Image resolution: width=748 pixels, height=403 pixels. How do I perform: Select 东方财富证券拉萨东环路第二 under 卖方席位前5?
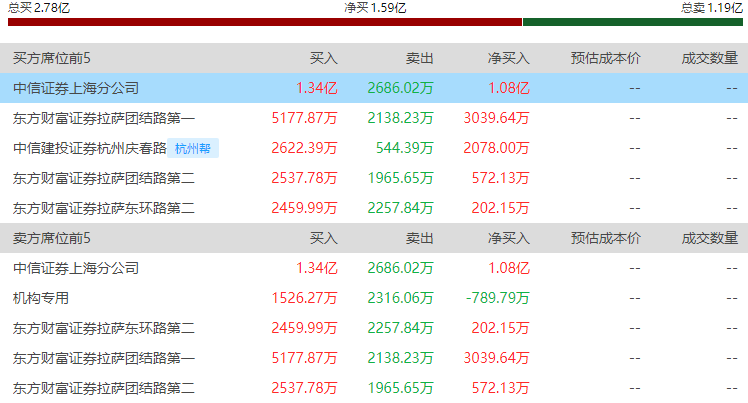click(104, 328)
